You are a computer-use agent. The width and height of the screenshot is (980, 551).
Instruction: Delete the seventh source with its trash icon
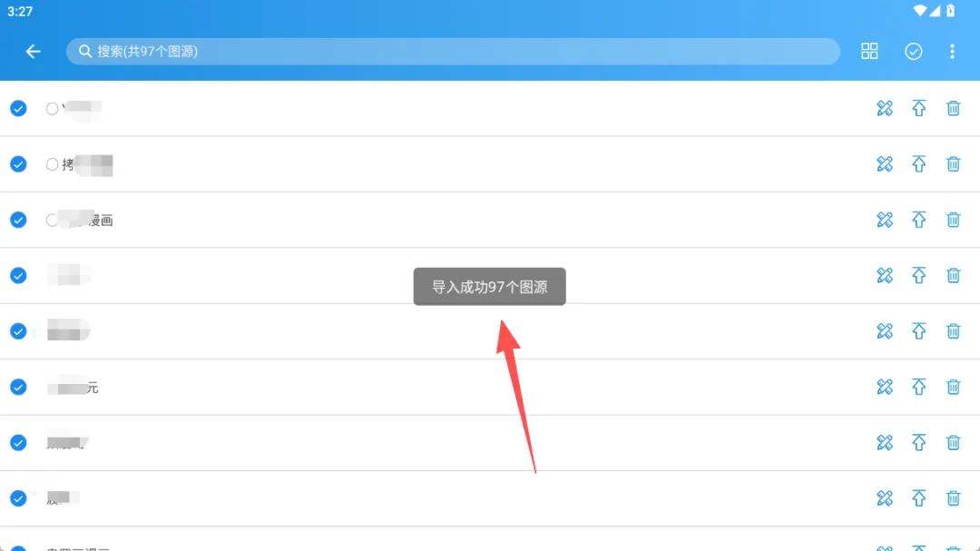coord(953,442)
